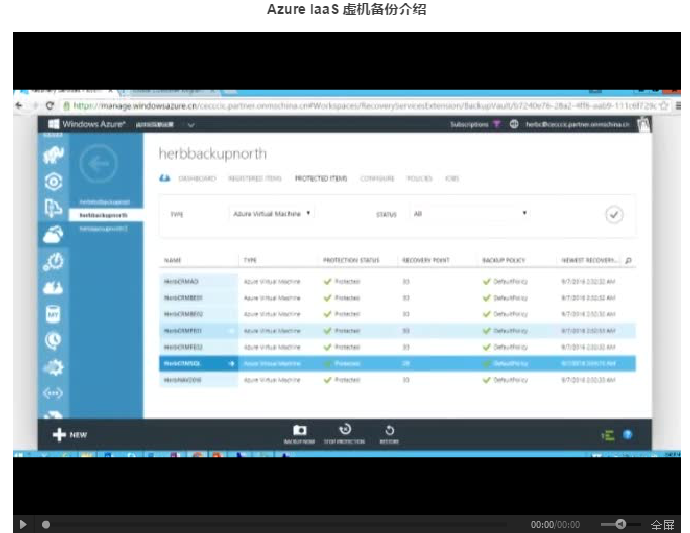Reload the page with browser refresh icon
The height and width of the screenshot is (533, 690).
(x=50, y=106)
